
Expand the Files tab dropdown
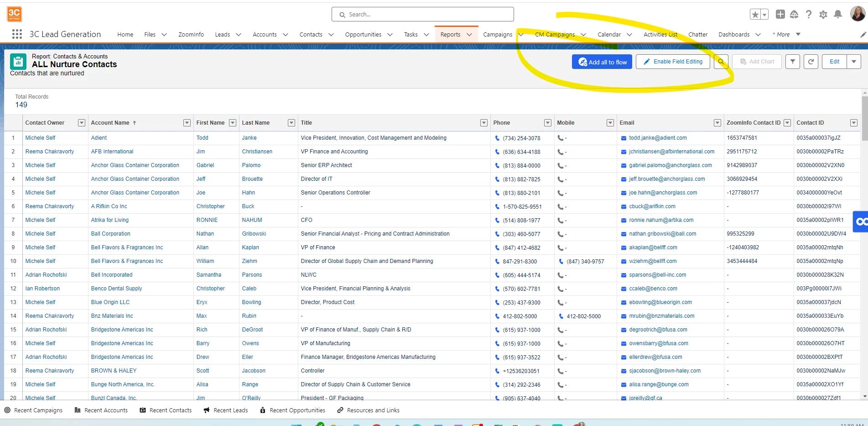point(164,35)
